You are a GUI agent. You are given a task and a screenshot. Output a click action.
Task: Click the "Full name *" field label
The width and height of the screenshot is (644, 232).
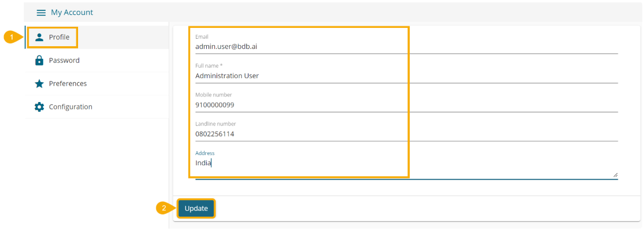[209, 66]
